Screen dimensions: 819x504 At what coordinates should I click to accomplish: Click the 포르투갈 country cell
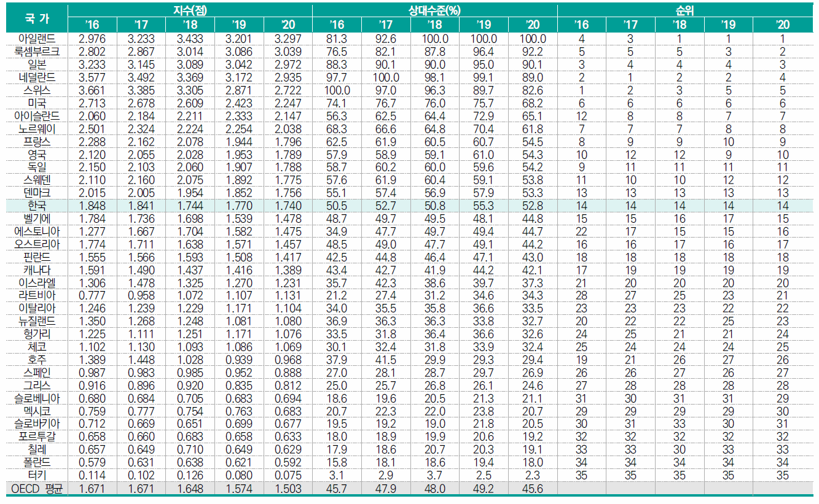click(37, 436)
